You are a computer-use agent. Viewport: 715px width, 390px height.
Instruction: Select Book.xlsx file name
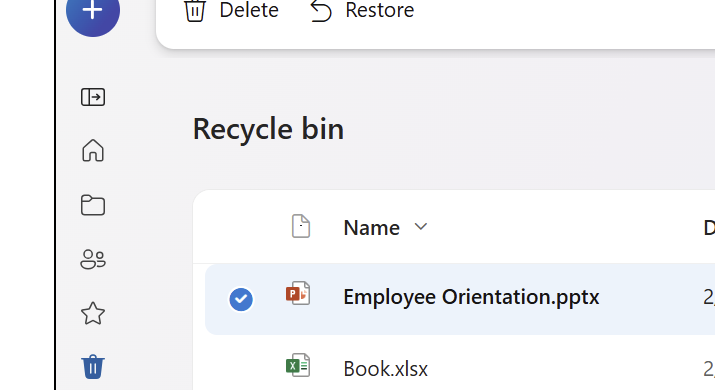point(386,369)
